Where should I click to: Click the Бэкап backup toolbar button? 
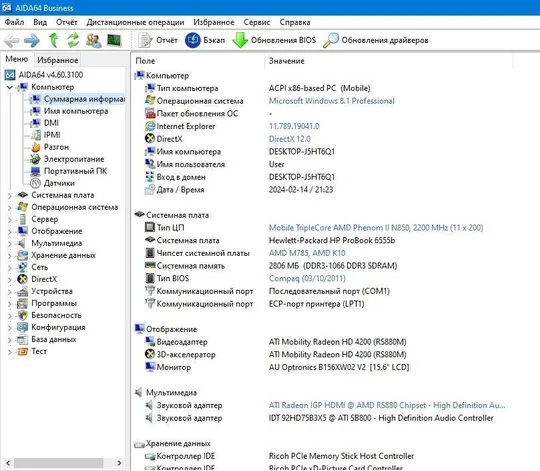coord(205,40)
